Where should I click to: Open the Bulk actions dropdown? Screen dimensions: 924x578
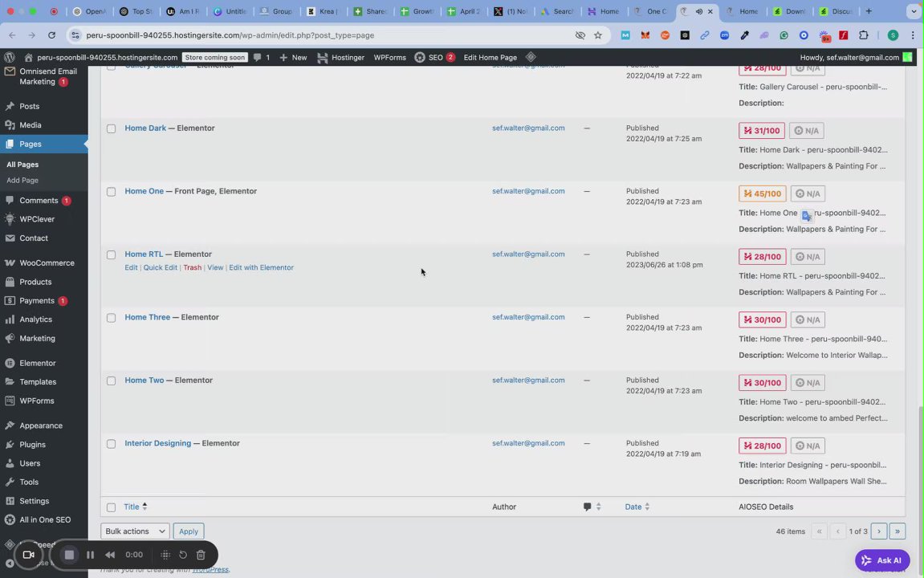pyautogui.click(x=135, y=531)
